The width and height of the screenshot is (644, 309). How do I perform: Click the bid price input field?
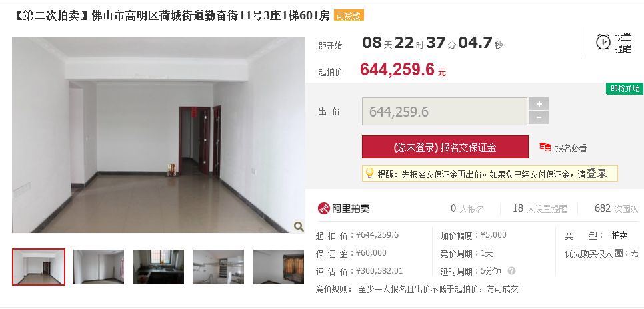445,111
